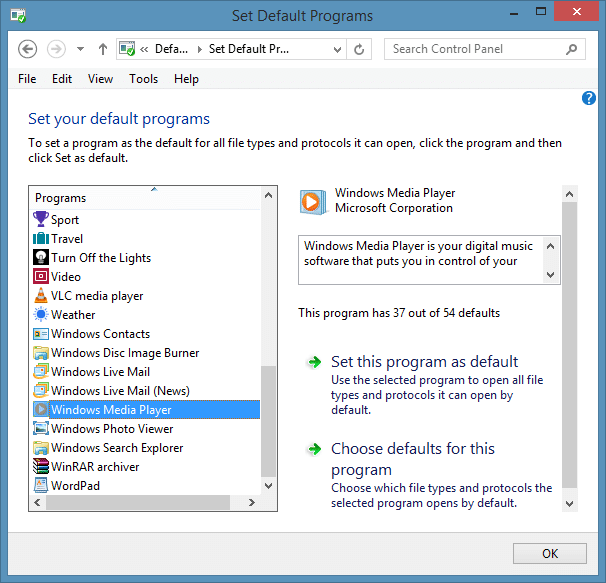This screenshot has height=583, width=606.
Task: Click the Video app icon
Action: (41, 276)
